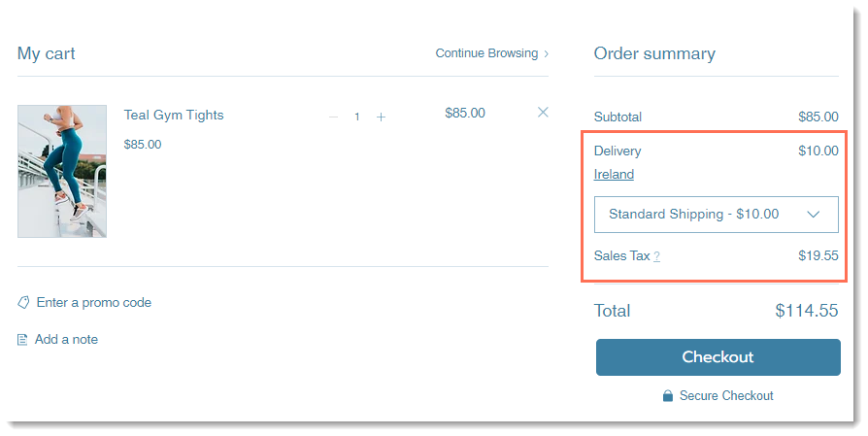Open the Teal Gym Tights product title

174,116
